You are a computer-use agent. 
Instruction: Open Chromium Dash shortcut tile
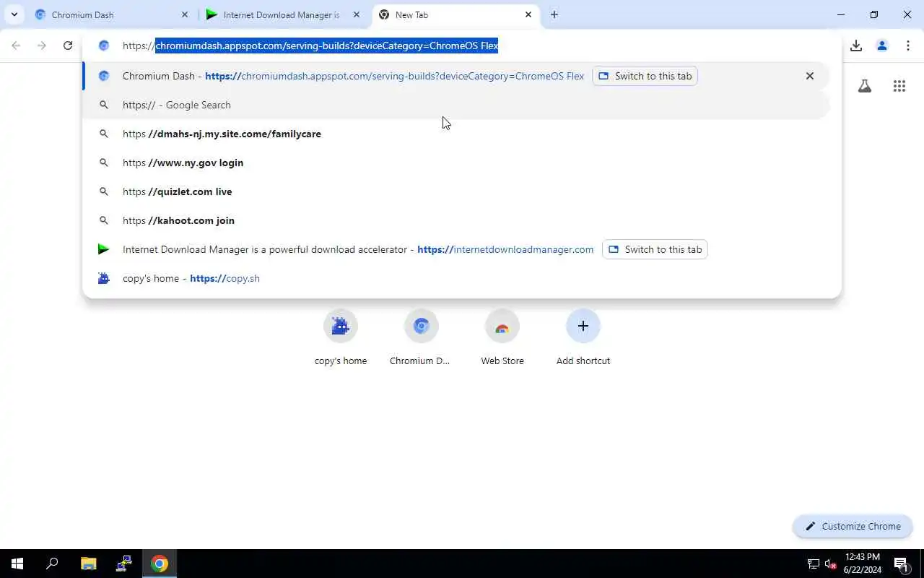pos(421,337)
